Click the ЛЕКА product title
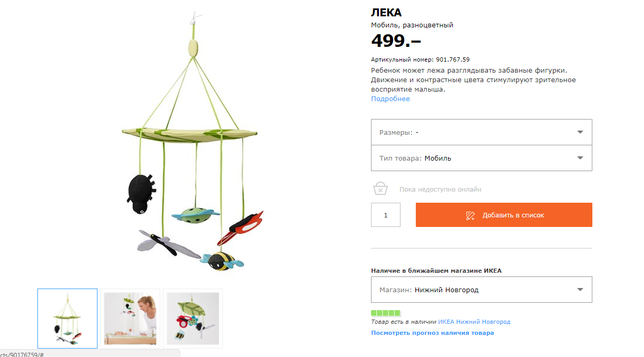 pyautogui.click(x=386, y=13)
